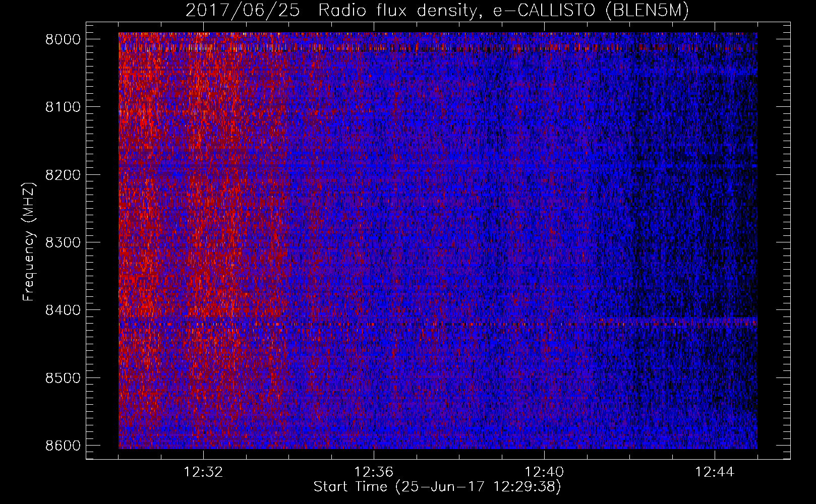
Task: Click the 8300 frequency tick label
Action: point(63,242)
